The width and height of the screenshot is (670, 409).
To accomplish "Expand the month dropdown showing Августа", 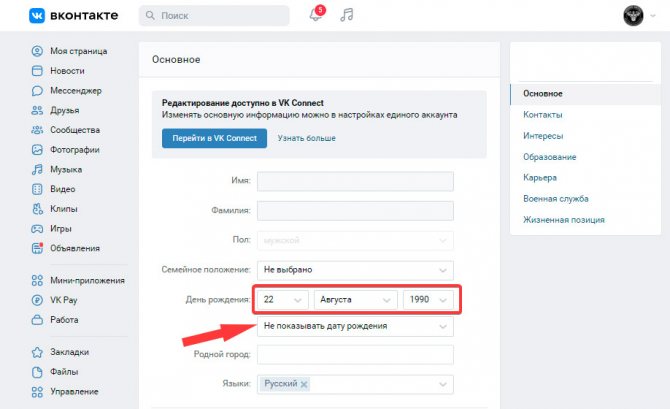I will [x=356, y=300].
